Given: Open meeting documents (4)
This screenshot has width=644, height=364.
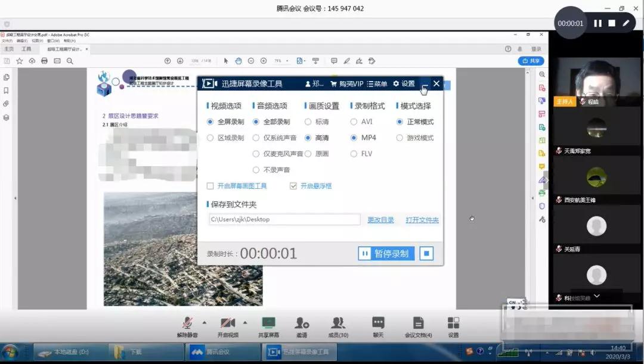Looking at the screenshot, I should [x=418, y=327].
